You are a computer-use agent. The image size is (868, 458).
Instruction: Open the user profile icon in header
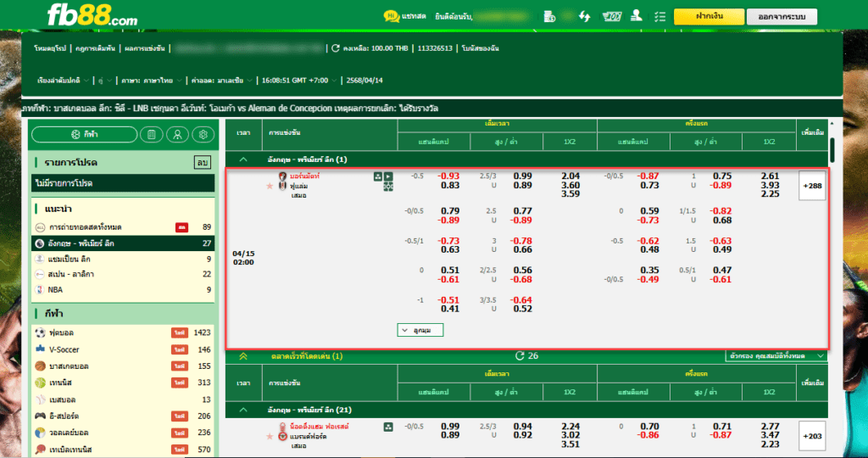point(636,16)
